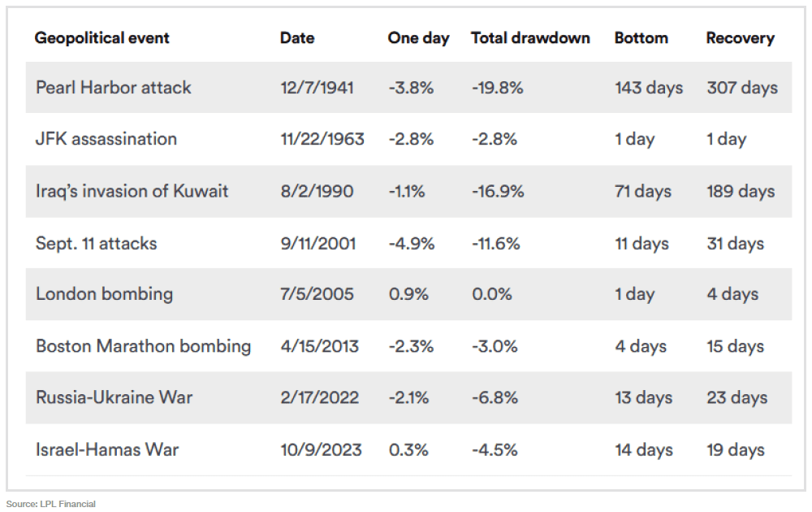Select the Boston Marathon bombing cell
This screenshot has width=812, height=512.
(x=143, y=346)
